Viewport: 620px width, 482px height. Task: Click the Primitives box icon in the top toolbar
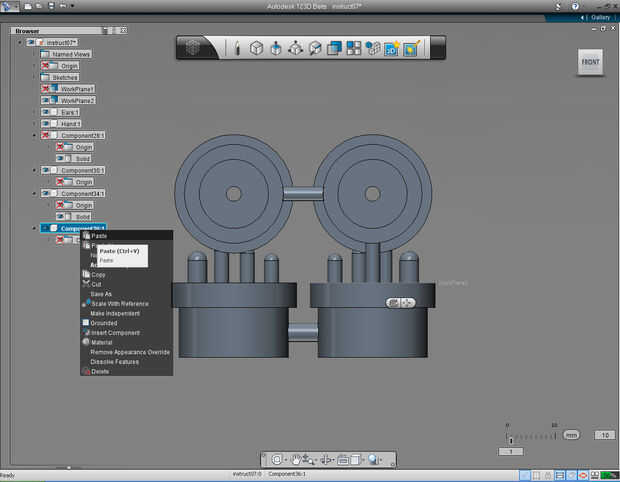pos(256,48)
